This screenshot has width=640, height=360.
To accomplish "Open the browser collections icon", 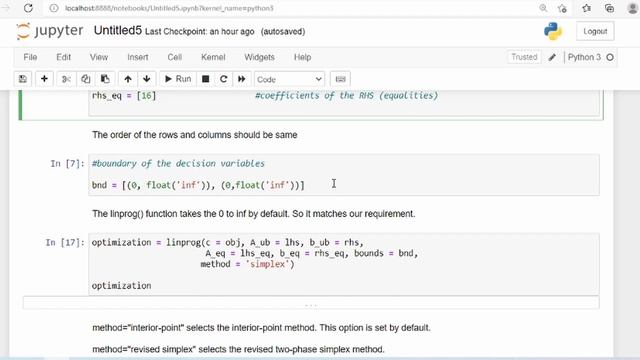I will 609,8.
